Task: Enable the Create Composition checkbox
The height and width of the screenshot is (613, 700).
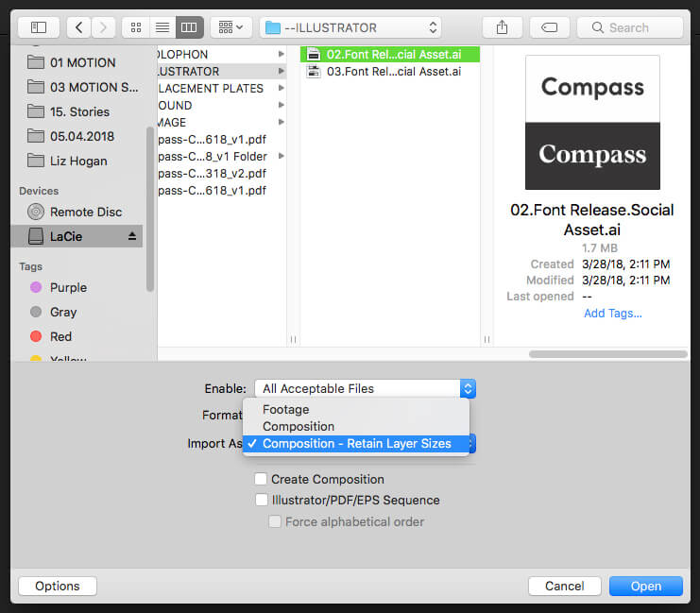Action: (x=262, y=479)
